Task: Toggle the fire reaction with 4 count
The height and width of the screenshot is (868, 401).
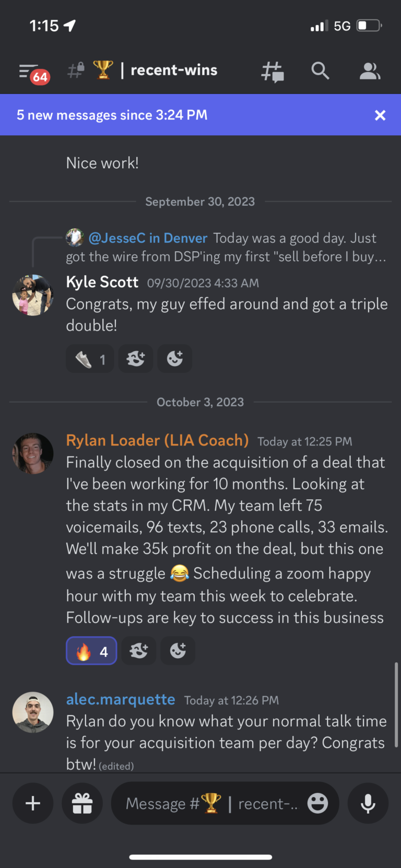Action: coord(91,651)
